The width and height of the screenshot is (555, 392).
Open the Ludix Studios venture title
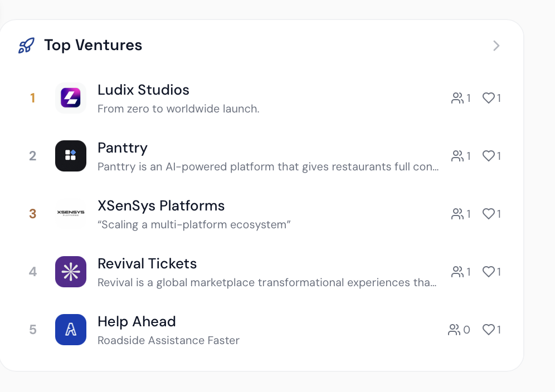click(x=143, y=90)
